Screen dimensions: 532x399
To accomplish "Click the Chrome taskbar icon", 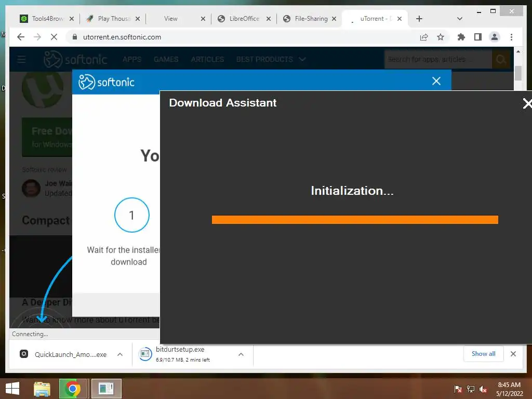I will pyautogui.click(x=73, y=389).
